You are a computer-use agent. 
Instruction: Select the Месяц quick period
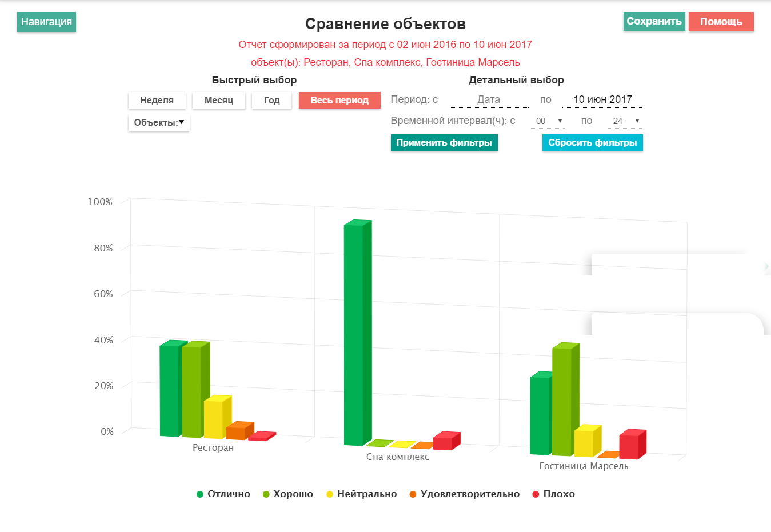[219, 100]
